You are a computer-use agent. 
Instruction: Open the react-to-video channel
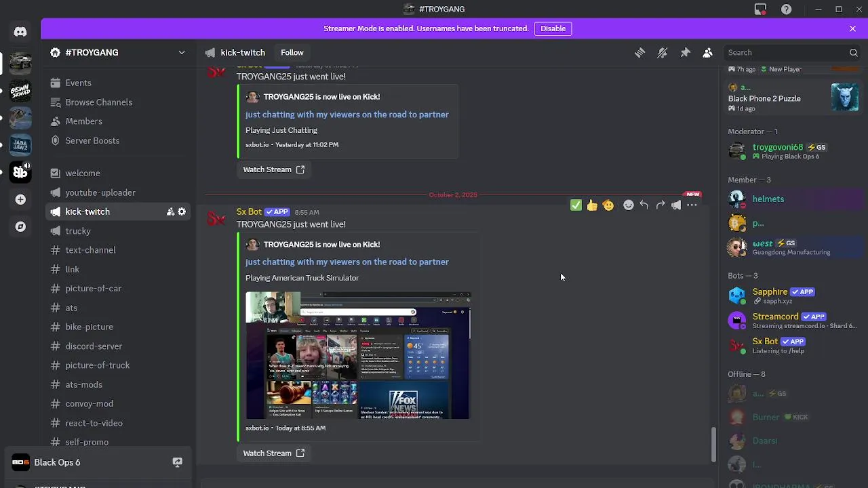tap(118, 422)
